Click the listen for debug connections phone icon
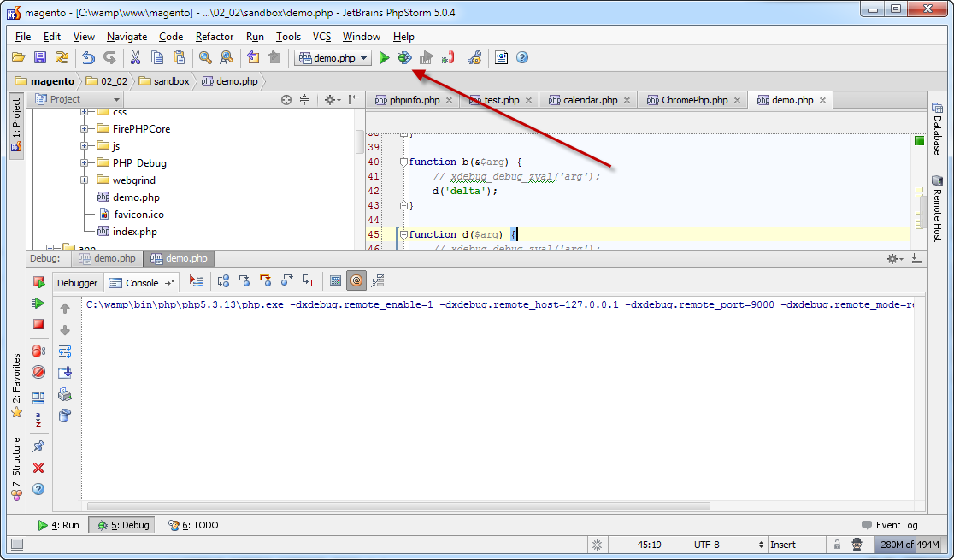Screen dimensions: 954x560 coord(448,58)
